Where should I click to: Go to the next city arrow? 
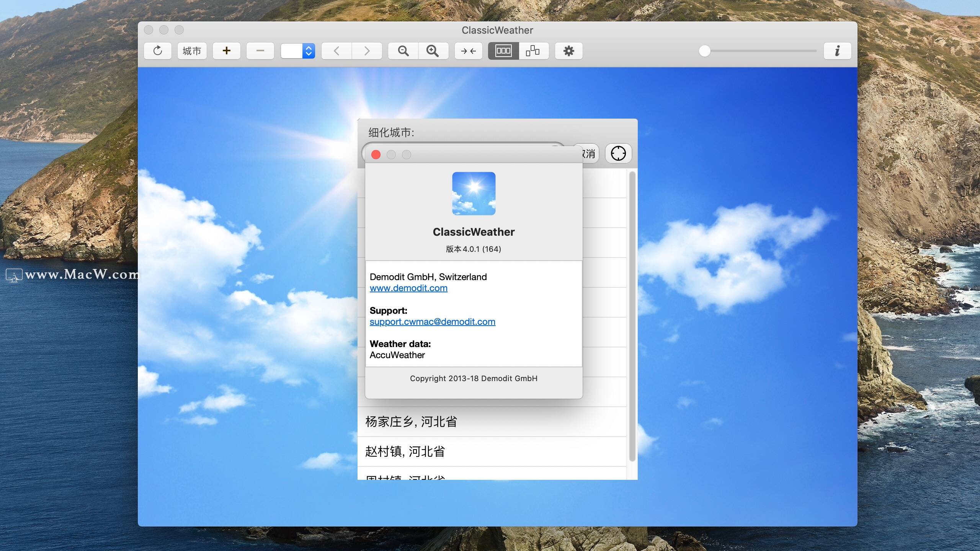coord(367,51)
